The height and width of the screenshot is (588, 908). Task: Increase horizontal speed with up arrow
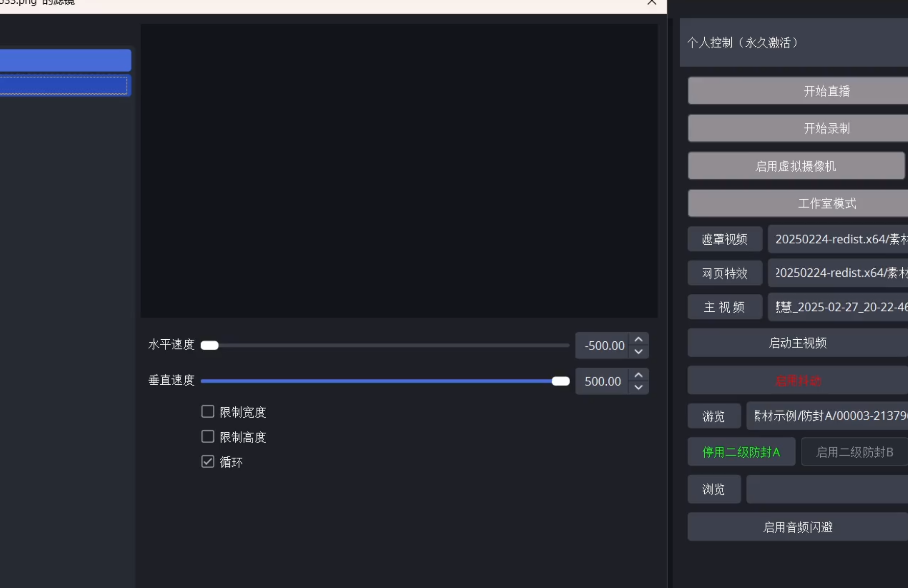pos(638,340)
